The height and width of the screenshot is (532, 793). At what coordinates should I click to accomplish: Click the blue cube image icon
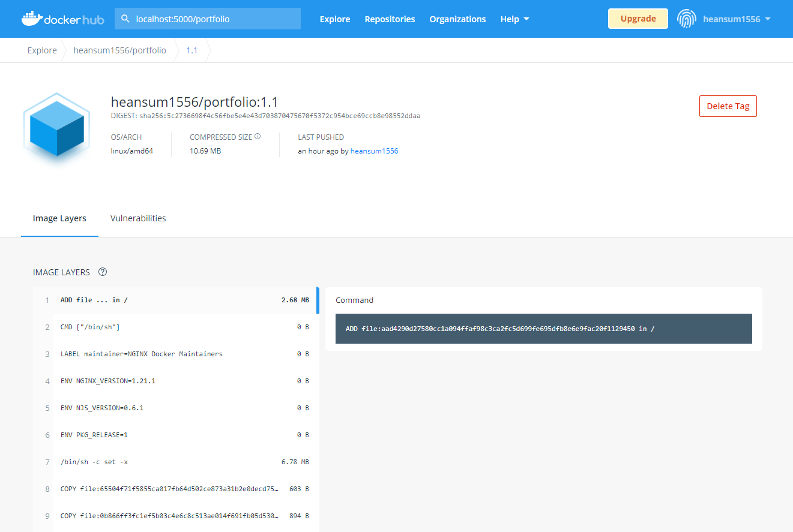(x=56, y=129)
